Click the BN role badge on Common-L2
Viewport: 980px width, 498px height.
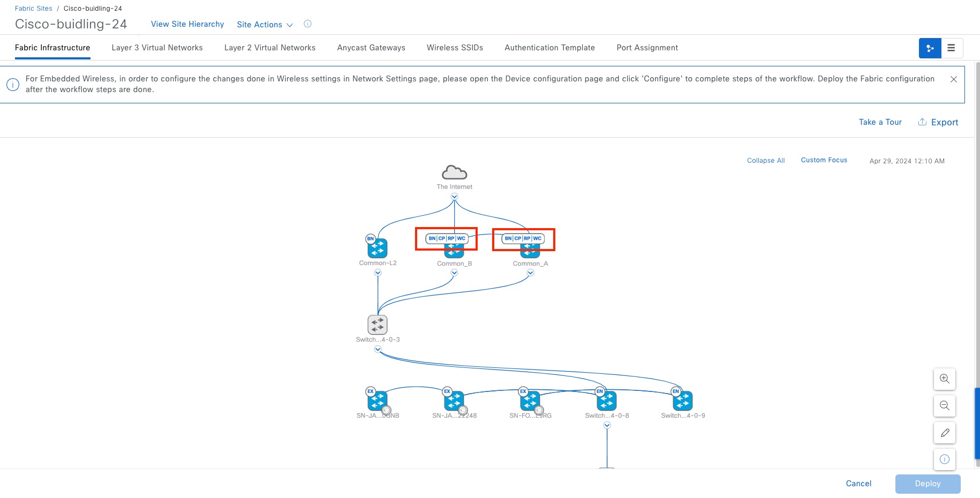[370, 239]
